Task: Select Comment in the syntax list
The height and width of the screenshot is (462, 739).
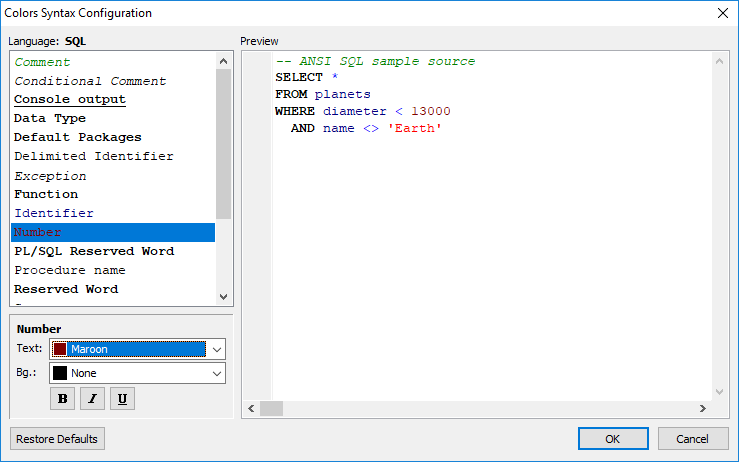Action: point(113,62)
